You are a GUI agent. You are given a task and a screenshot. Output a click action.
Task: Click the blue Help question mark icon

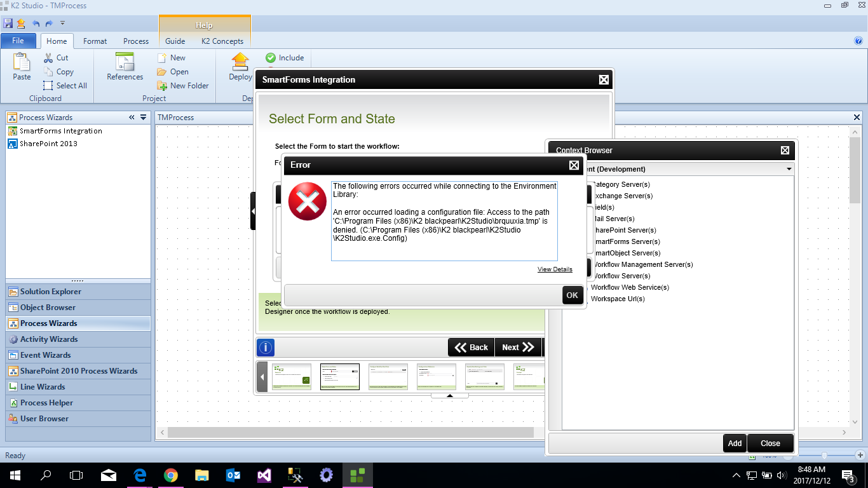(x=858, y=41)
